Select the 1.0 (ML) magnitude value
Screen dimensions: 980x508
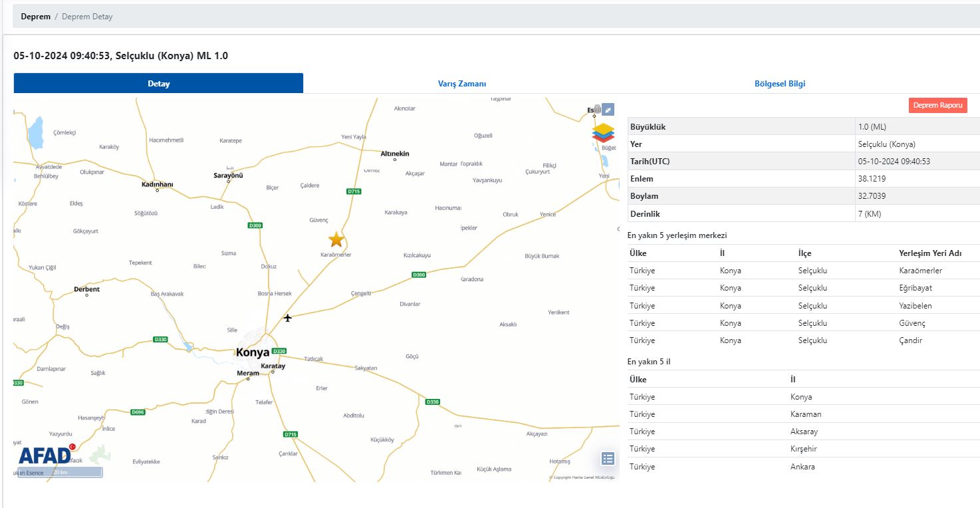872,126
